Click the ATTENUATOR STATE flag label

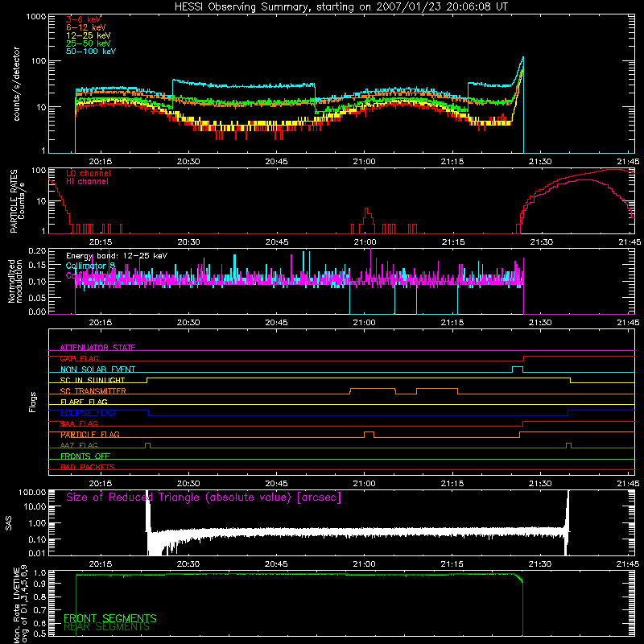[97, 348]
